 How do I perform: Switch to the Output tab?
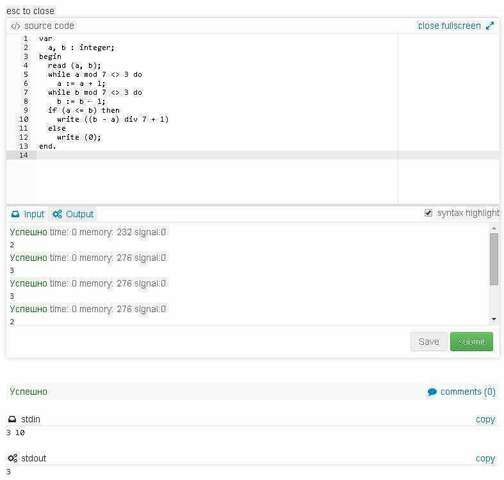(73, 214)
